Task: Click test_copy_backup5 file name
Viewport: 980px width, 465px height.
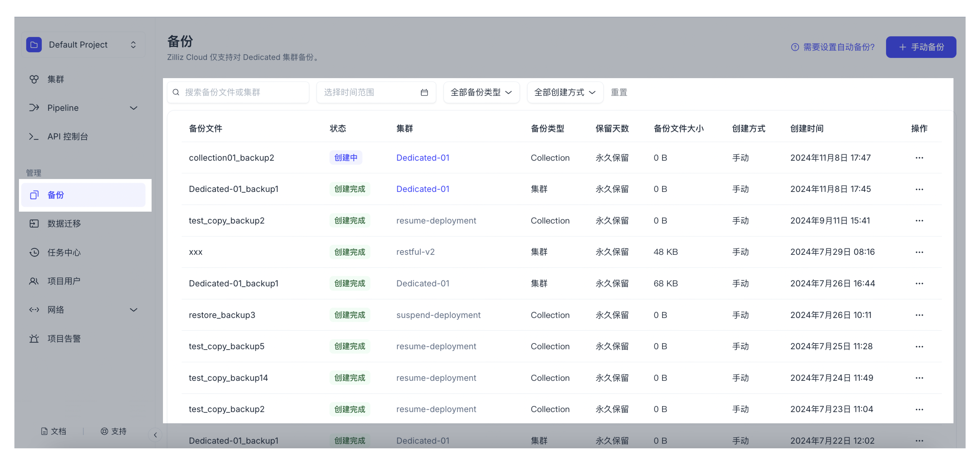Action: [226, 347]
